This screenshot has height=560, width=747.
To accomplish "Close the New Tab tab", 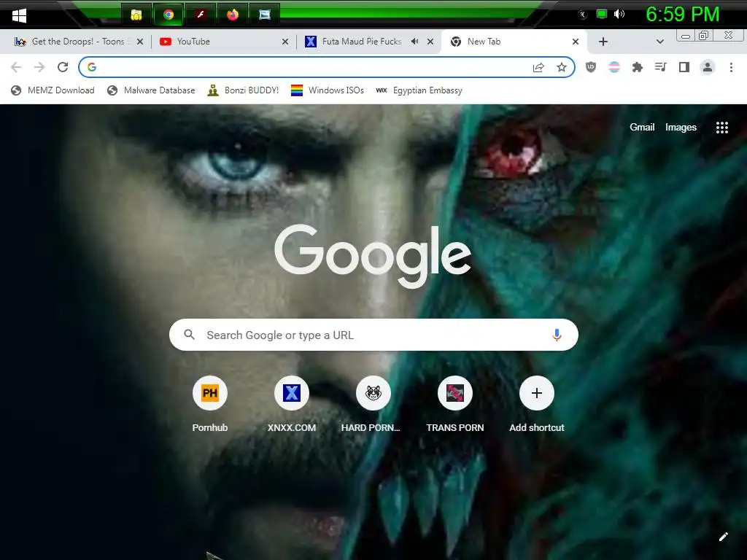I will tap(576, 42).
